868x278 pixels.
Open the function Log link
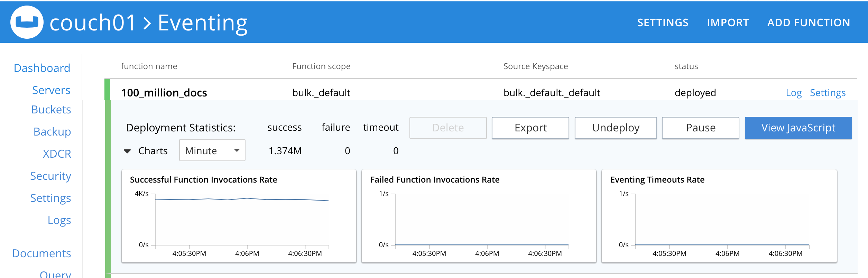click(x=793, y=93)
